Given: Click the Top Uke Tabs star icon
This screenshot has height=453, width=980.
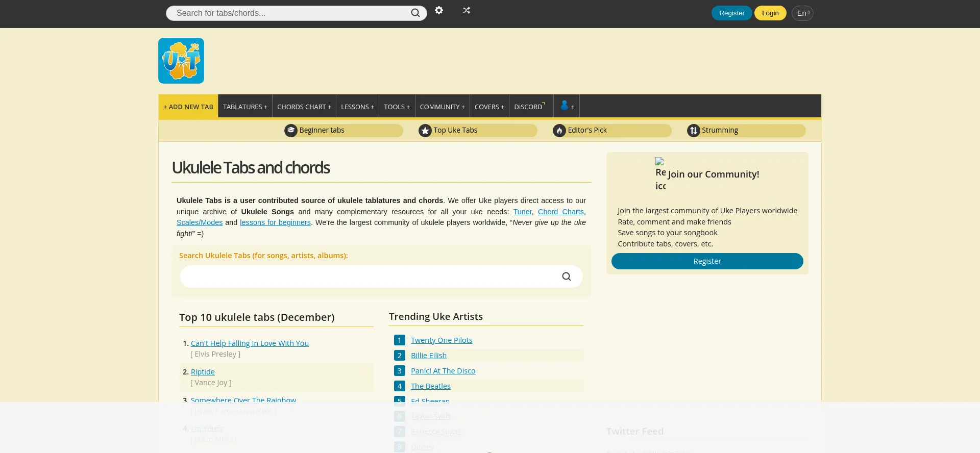Looking at the screenshot, I should [x=425, y=131].
